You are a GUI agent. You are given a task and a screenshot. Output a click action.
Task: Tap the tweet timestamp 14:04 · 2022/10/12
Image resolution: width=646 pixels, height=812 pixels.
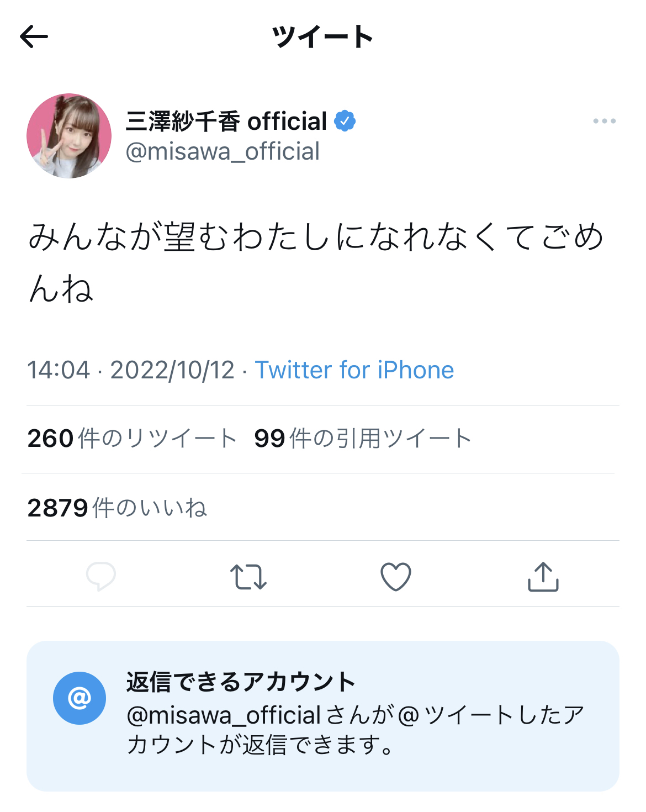click(x=131, y=370)
